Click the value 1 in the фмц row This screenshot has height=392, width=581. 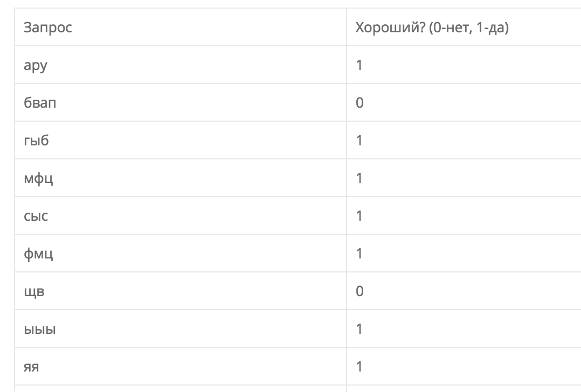359,254
